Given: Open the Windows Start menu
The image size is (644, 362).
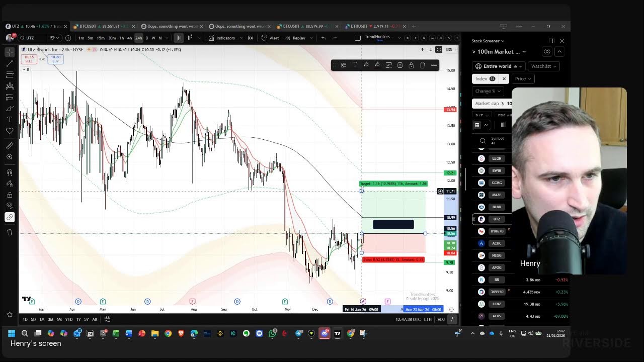Looking at the screenshot, I should tap(11, 333).
